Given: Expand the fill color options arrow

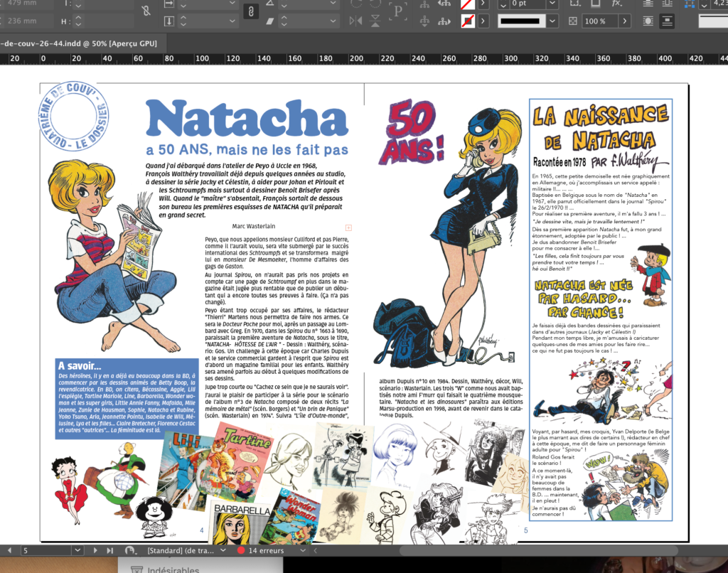Looking at the screenshot, I should pos(483,4).
